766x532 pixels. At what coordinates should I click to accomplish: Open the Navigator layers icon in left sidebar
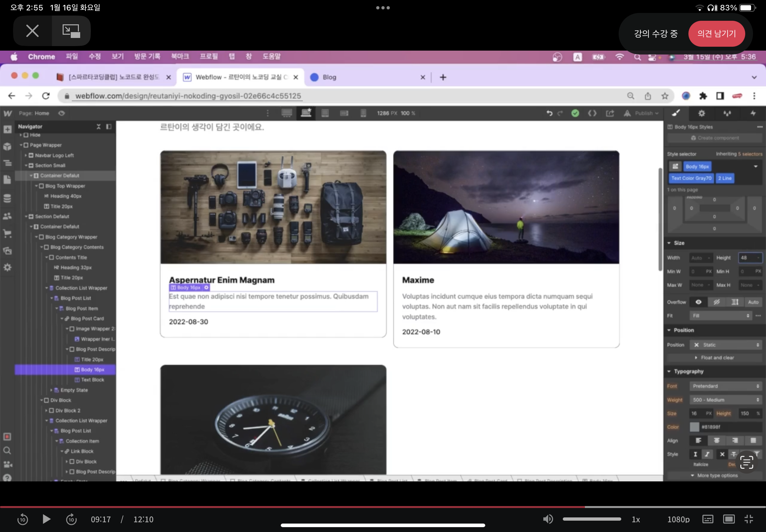[7, 163]
